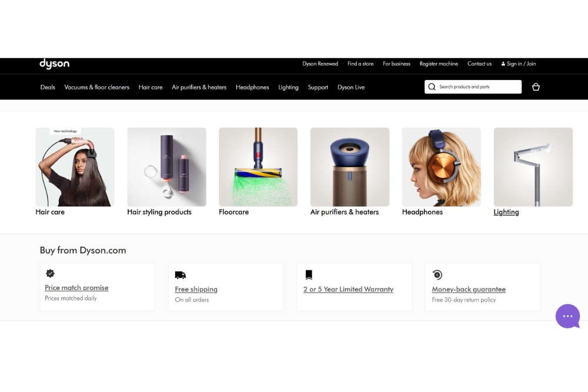Click 'Prices matched daily' text

tap(71, 299)
